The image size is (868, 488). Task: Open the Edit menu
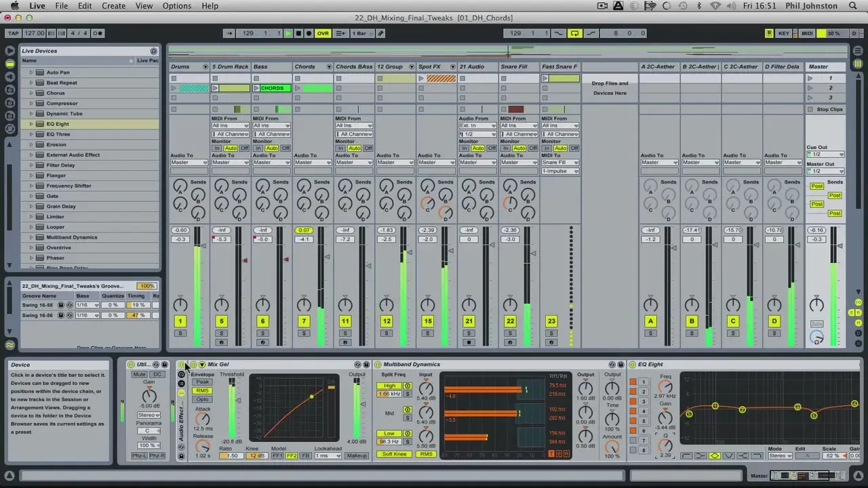(85, 5)
